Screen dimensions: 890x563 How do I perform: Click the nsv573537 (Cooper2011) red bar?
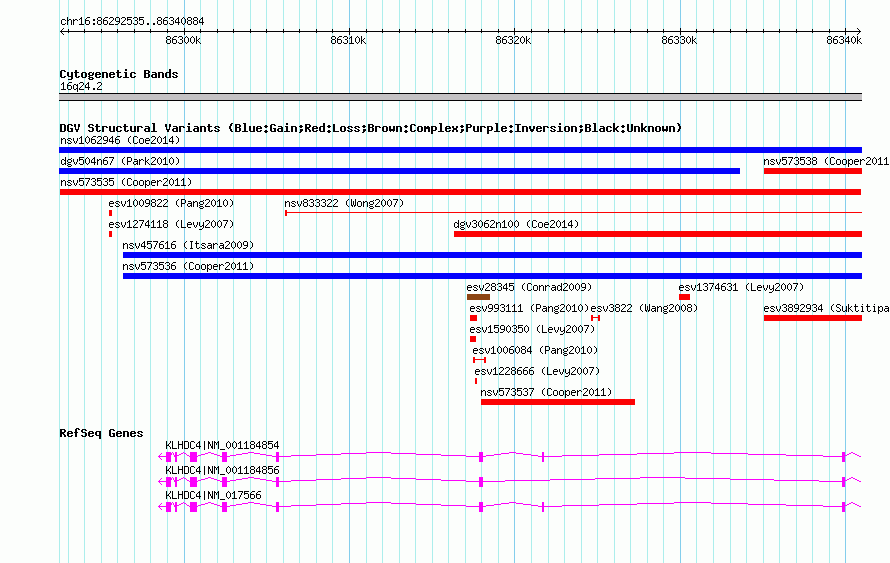[x=558, y=402]
